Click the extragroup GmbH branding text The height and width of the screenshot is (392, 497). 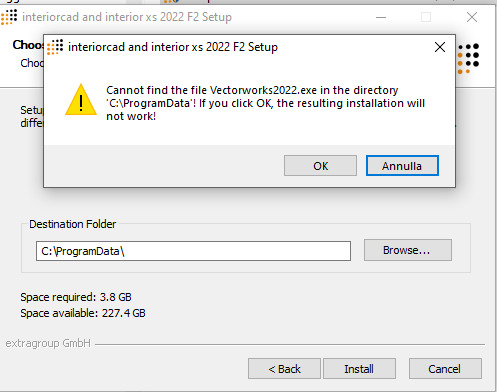tap(48, 343)
